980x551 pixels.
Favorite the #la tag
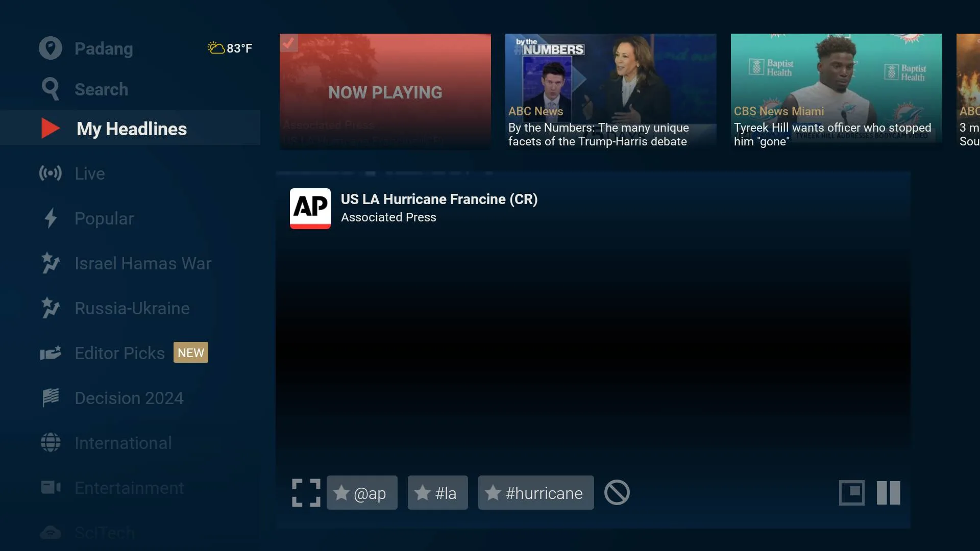[x=437, y=493]
